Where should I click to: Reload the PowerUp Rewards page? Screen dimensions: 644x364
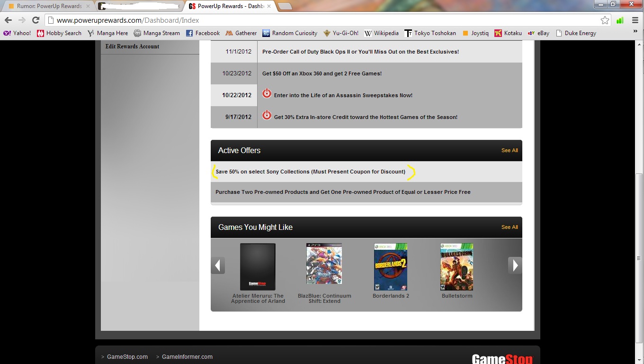pyautogui.click(x=36, y=20)
